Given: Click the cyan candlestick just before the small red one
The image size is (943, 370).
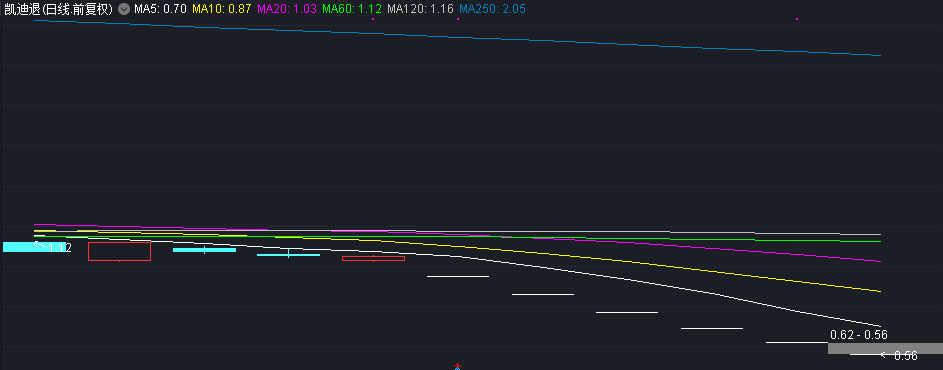Looking at the screenshot, I should (289, 254).
